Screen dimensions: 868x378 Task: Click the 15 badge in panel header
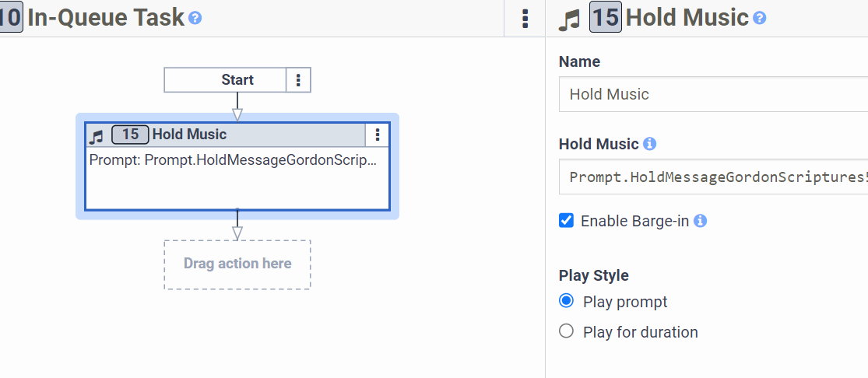[605, 18]
